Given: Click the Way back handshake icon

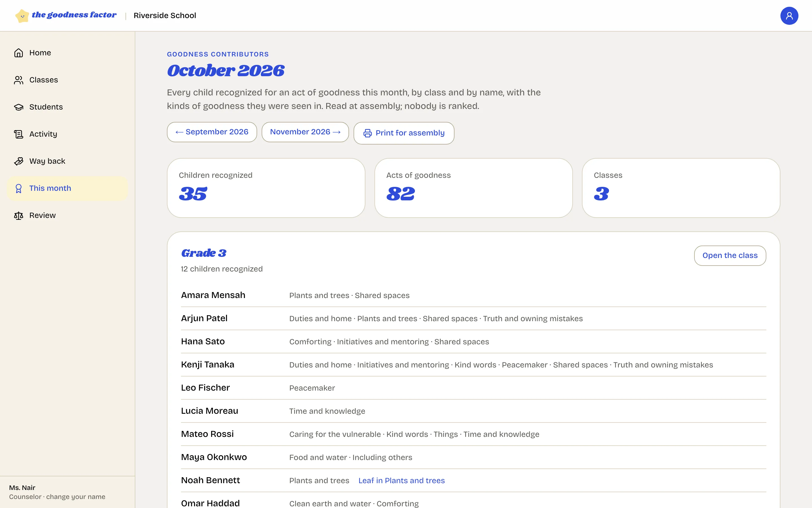Looking at the screenshot, I should 18,161.
